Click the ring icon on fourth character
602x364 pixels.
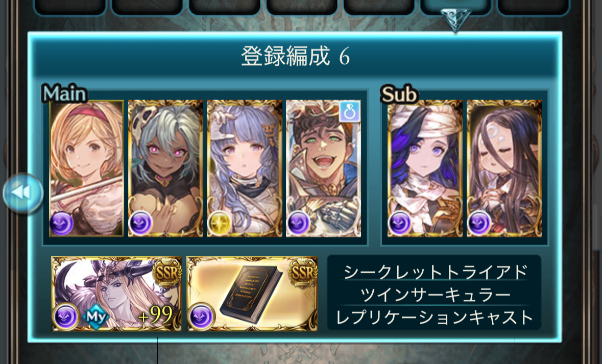tap(350, 112)
